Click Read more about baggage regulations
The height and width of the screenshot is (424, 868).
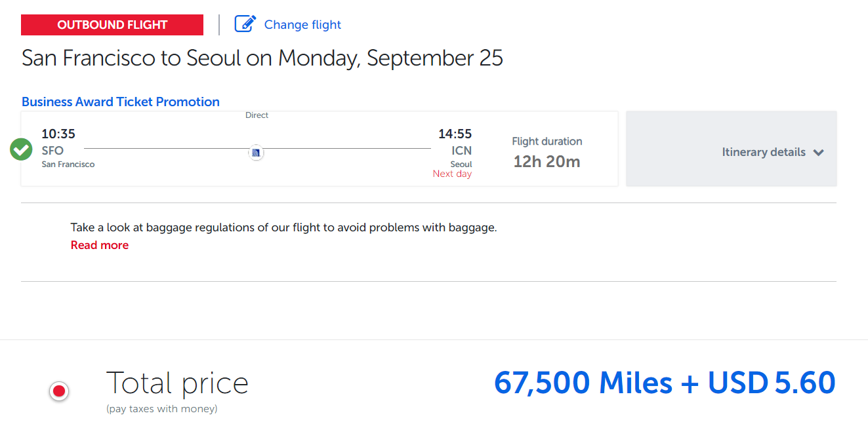click(100, 245)
